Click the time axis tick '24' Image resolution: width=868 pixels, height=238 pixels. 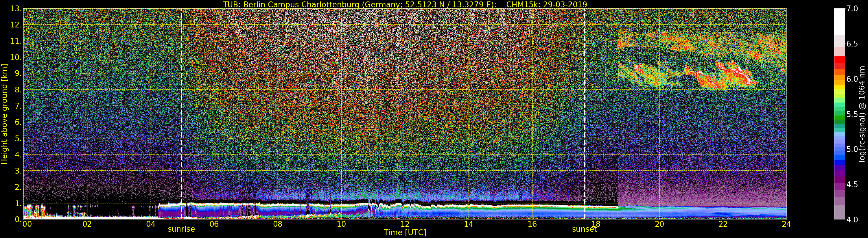(786, 224)
